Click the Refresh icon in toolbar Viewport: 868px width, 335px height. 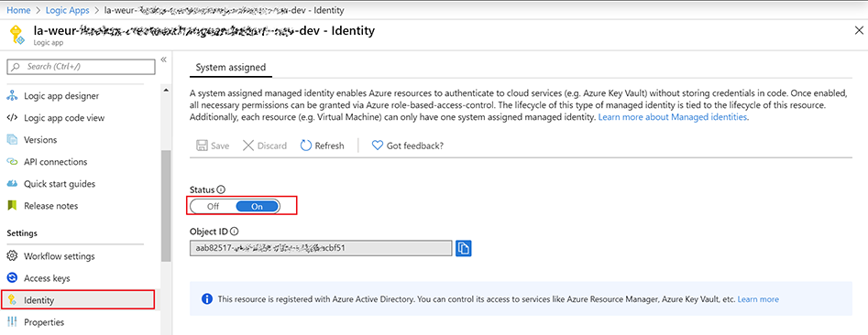(x=306, y=146)
